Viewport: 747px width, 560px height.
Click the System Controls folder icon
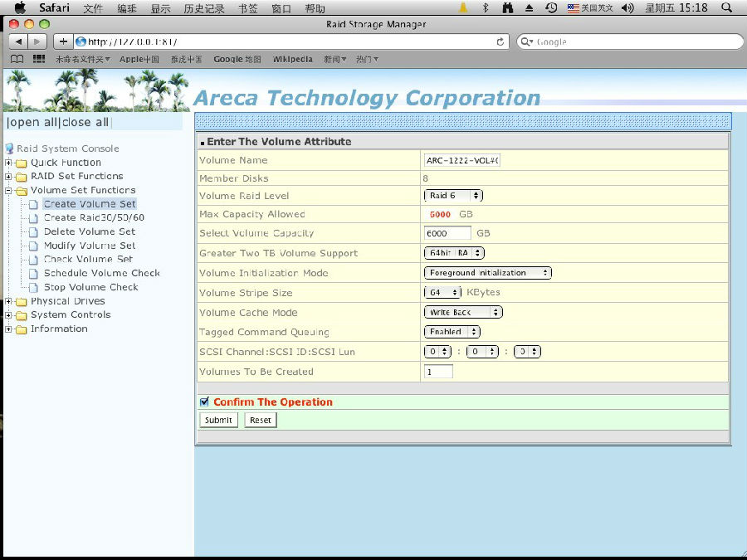[21, 316]
